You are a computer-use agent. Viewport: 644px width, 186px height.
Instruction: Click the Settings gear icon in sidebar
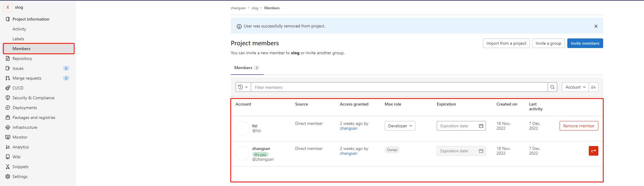click(x=8, y=176)
